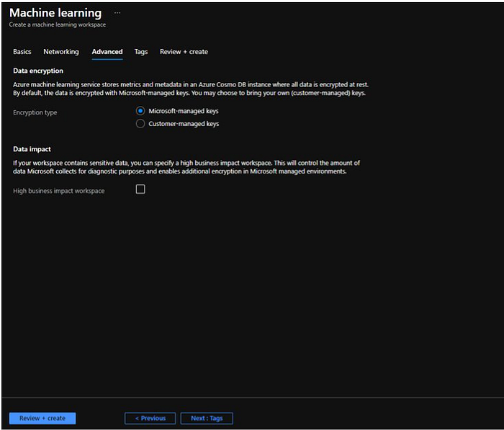The image size is (504, 430).
Task: Click the High business impact workspace label
Action: tap(59, 191)
